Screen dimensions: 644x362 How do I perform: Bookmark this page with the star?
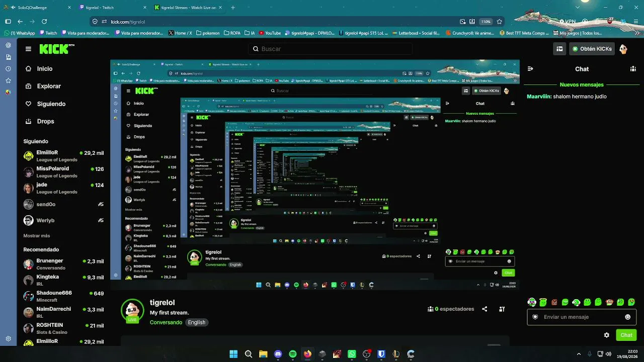click(499, 22)
